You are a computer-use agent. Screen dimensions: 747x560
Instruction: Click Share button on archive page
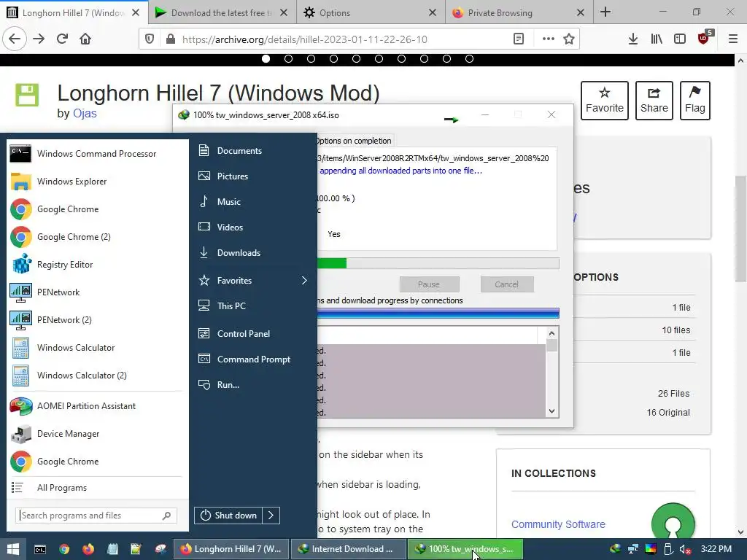[x=654, y=101]
